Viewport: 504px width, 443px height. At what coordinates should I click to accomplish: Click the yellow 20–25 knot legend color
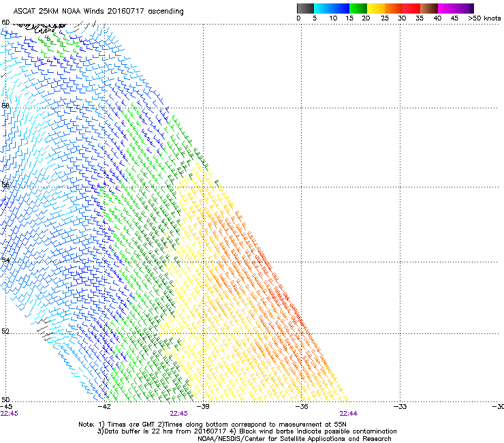click(x=376, y=8)
